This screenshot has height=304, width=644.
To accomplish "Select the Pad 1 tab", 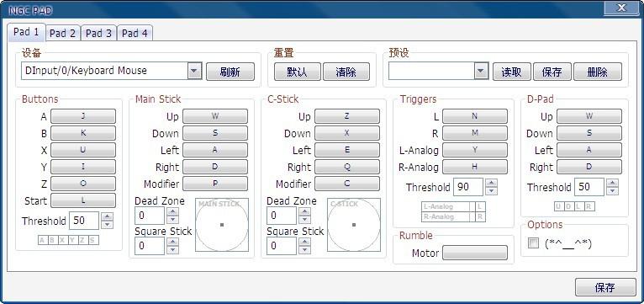I will pyautogui.click(x=26, y=32).
